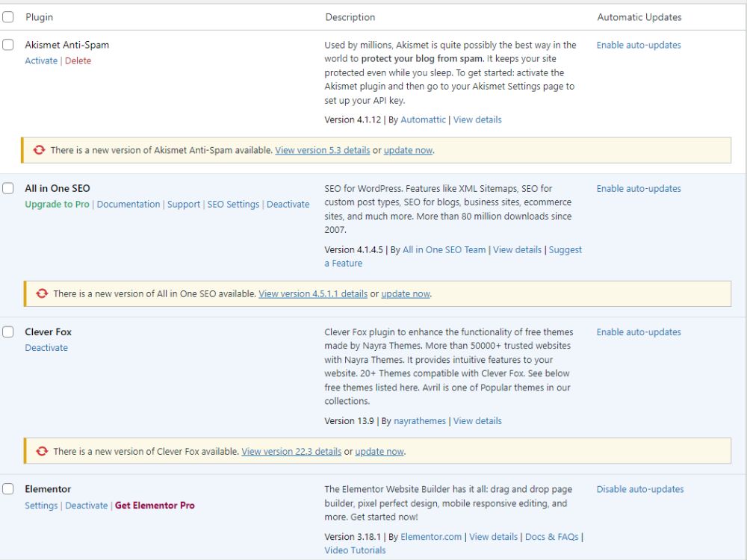
Task: Open View version 5.3 details link
Action: 323,150
